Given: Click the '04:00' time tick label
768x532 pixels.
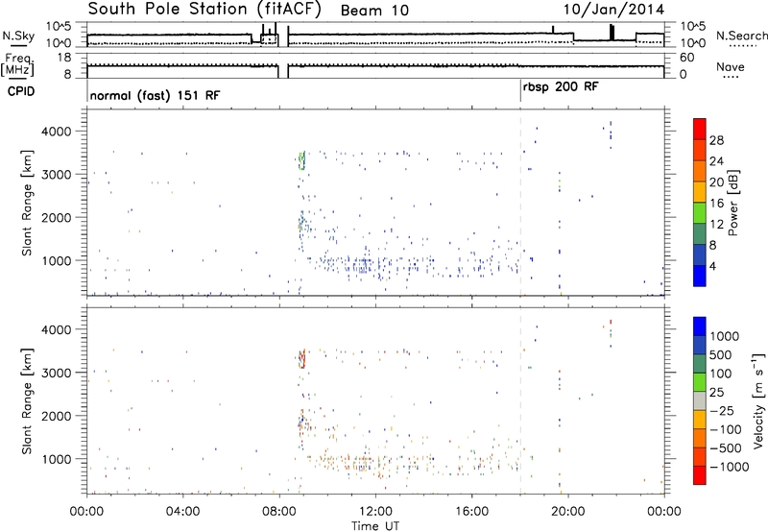Looking at the screenshot, I should [x=183, y=512].
